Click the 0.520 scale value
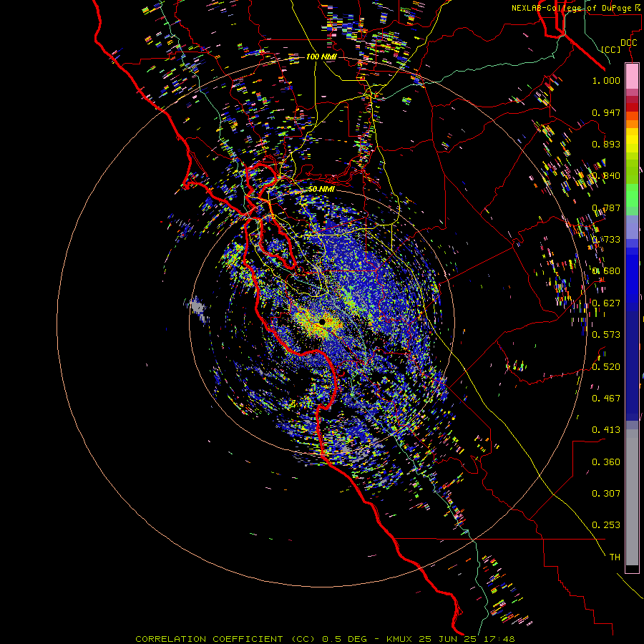Viewport: 644px width, 644px height. [606, 366]
